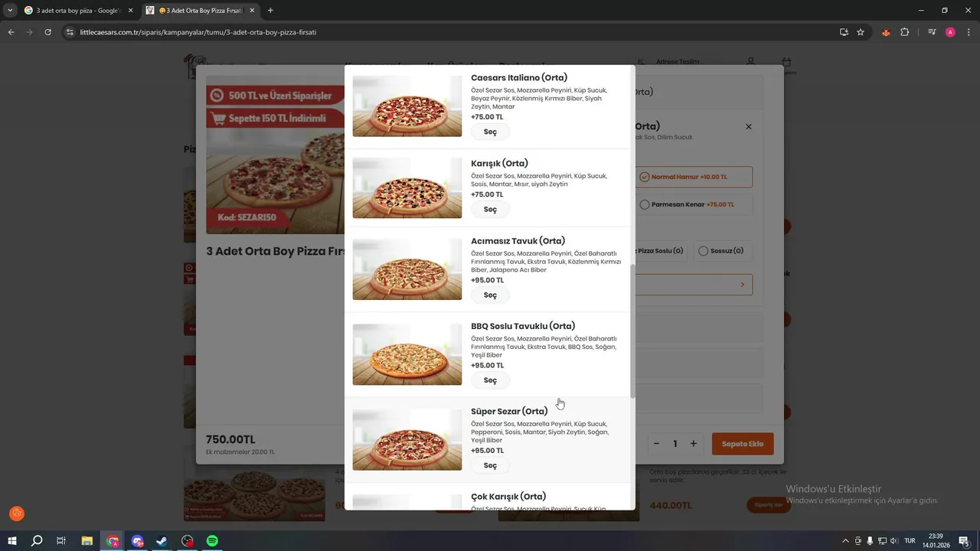Screen dimensions: 980x551
Task: Click the orange cookie icon on the left
Action: 17,514
